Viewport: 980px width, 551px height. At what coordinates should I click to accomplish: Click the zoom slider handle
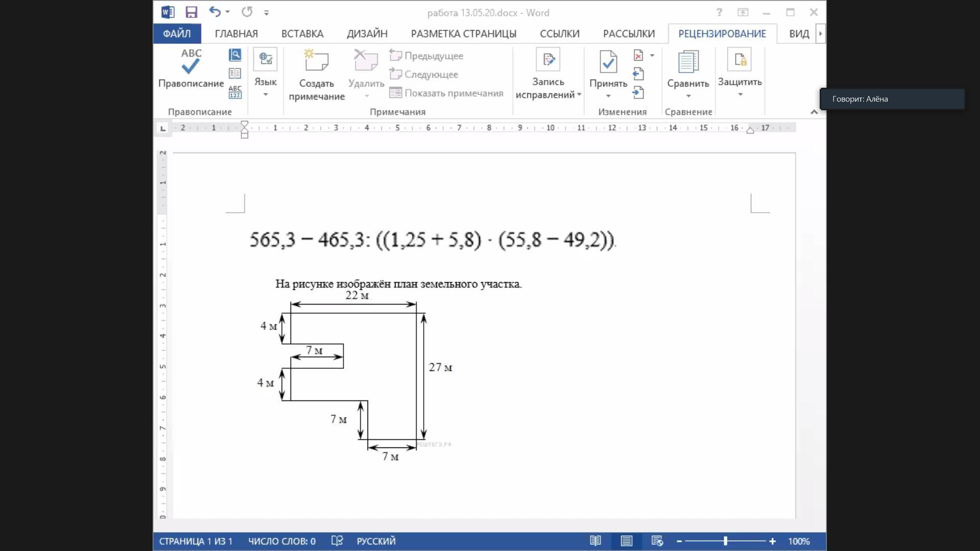pyautogui.click(x=725, y=541)
